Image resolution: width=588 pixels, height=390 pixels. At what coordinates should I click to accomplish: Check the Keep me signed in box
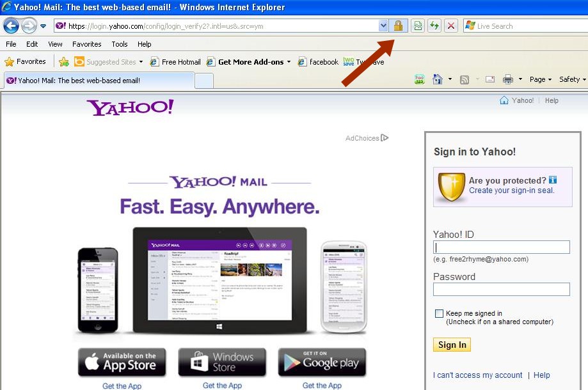pos(439,313)
